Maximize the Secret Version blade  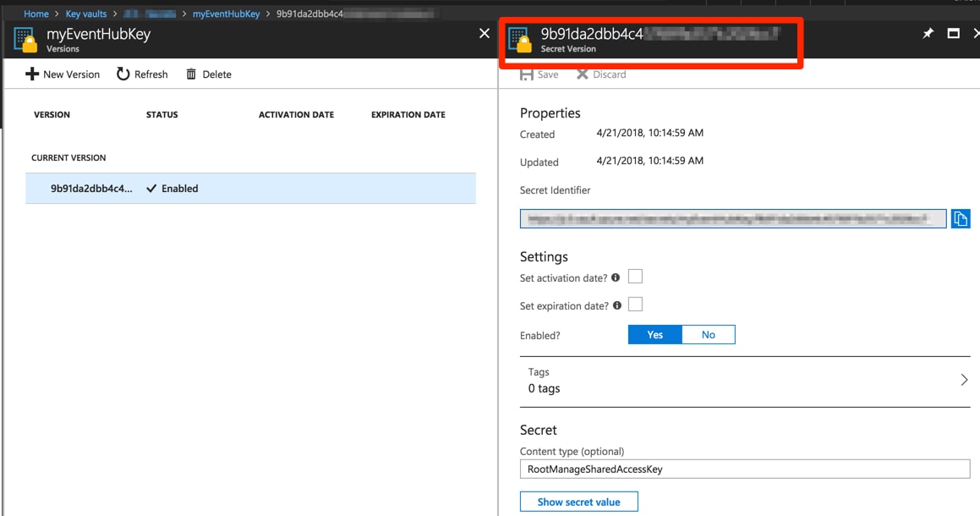click(953, 34)
